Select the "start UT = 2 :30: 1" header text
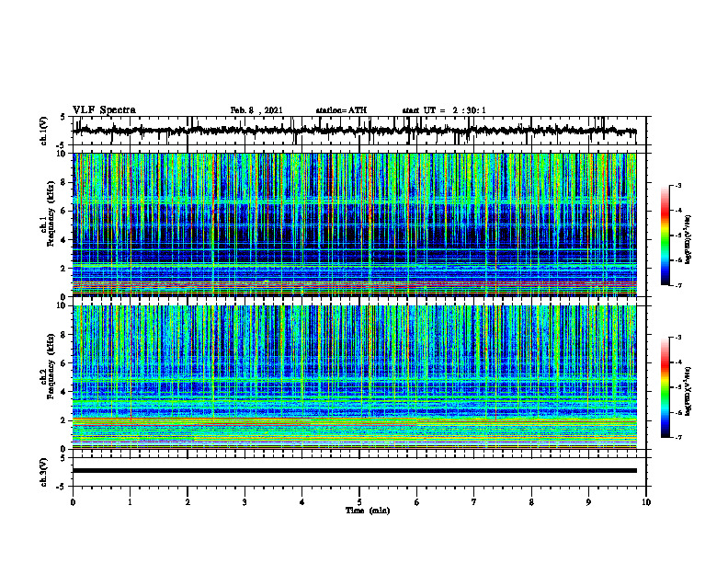728x563 pixels. click(x=444, y=110)
